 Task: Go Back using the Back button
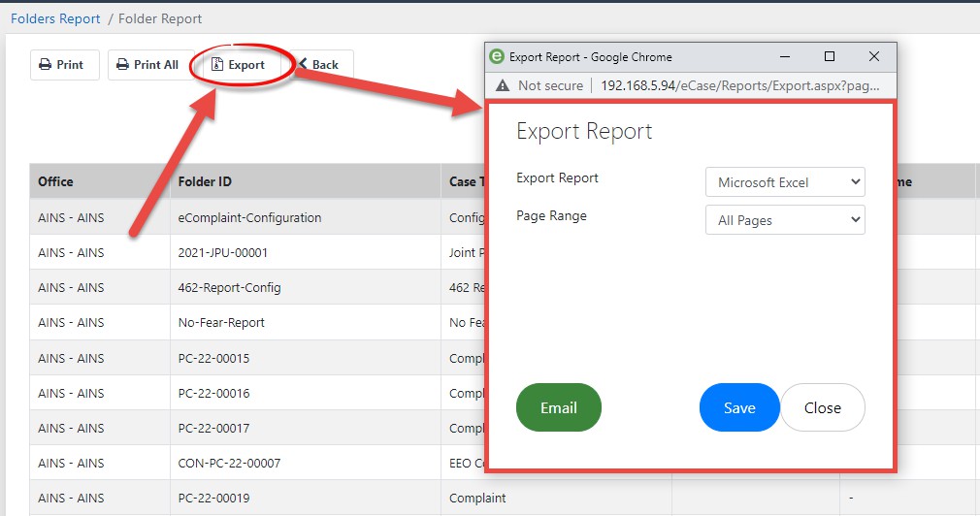(321, 65)
